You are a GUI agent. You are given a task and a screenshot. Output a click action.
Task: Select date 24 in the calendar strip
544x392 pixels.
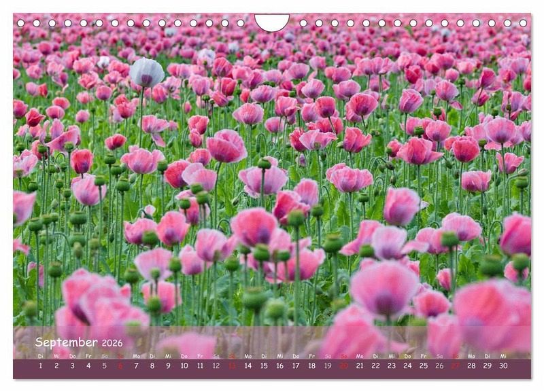(407, 366)
